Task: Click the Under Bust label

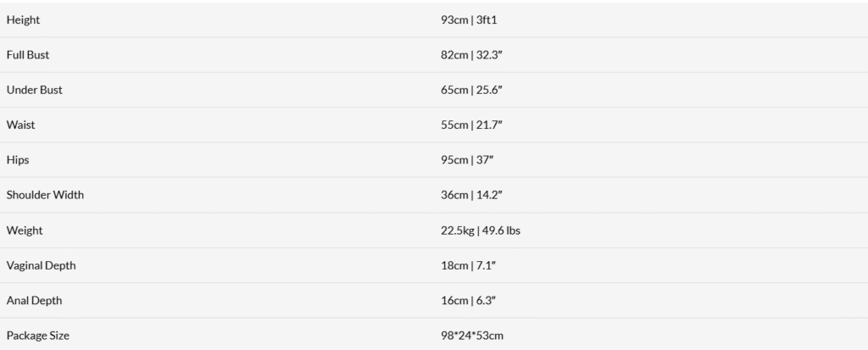Action: pos(34,90)
